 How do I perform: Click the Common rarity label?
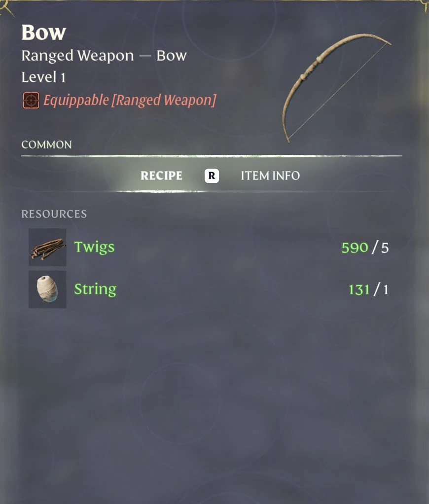(46, 144)
